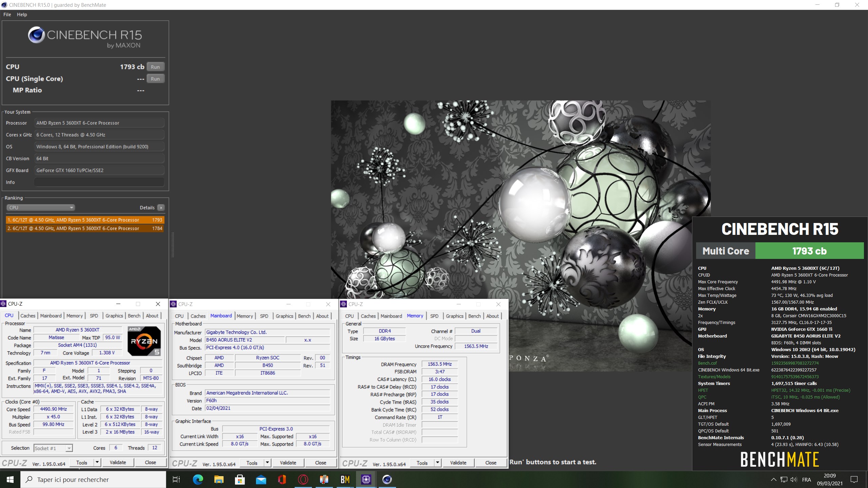Open Task View from taskbar

[x=176, y=480]
